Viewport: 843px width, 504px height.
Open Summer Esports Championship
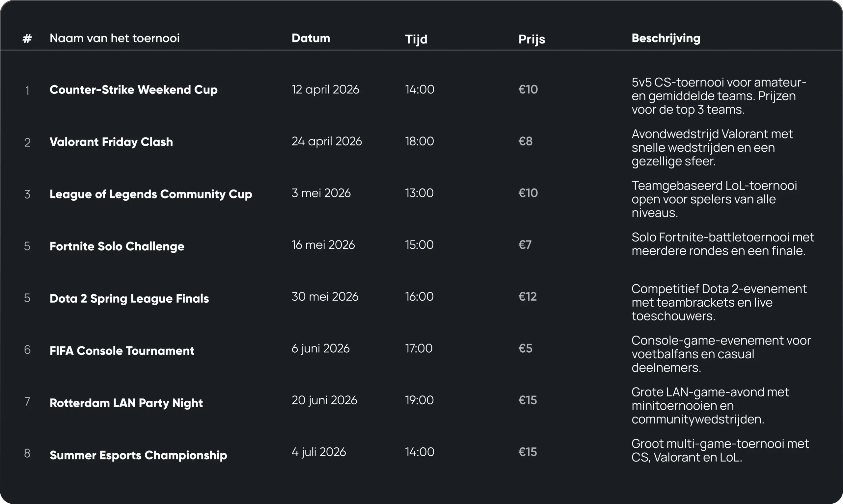[x=138, y=455]
